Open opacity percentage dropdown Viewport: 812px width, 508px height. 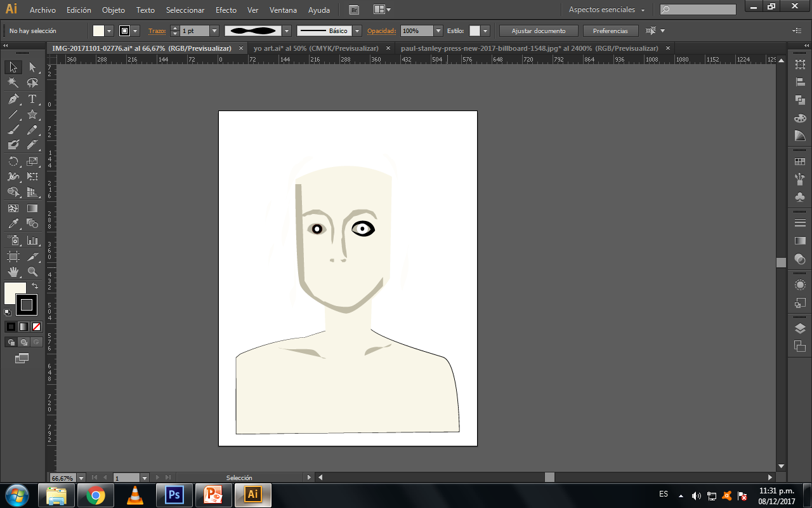pos(438,30)
